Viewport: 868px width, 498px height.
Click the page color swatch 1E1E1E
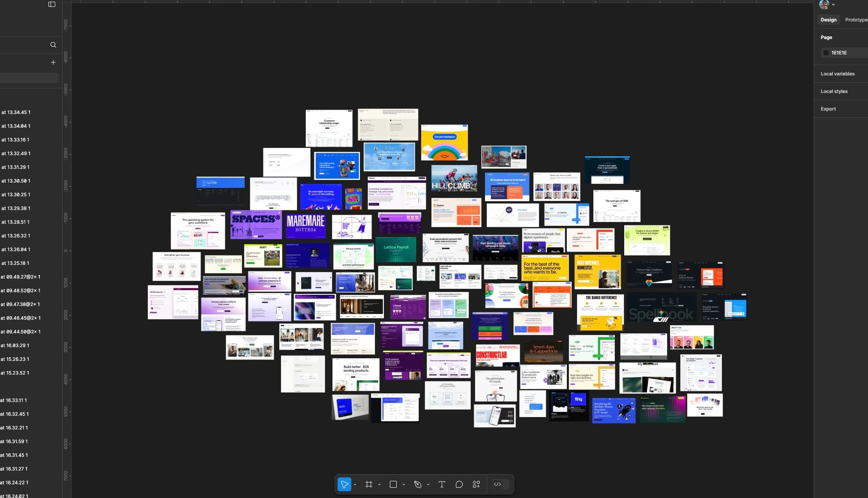(x=826, y=53)
